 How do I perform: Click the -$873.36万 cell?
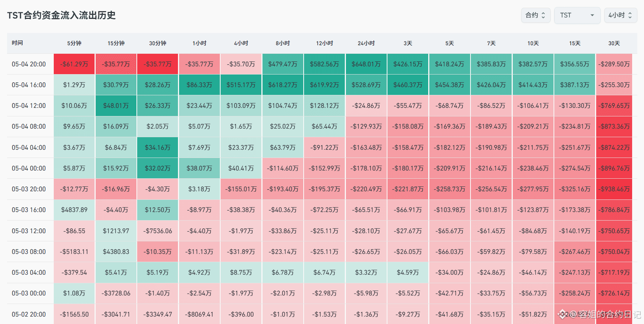(x=614, y=126)
